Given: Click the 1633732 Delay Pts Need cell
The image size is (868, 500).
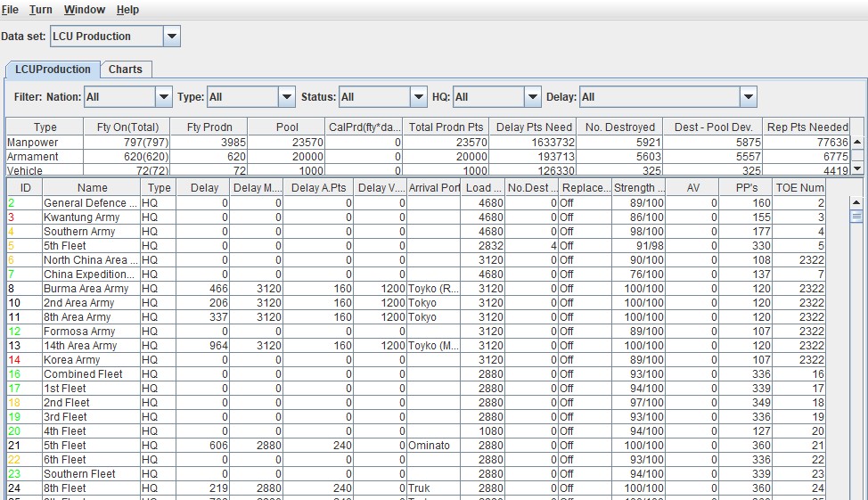Looking at the screenshot, I should [x=533, y=143].
